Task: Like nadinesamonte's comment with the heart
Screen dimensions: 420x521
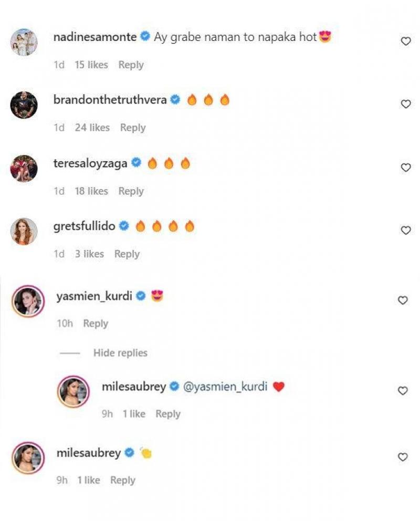Action: point(405,41)
